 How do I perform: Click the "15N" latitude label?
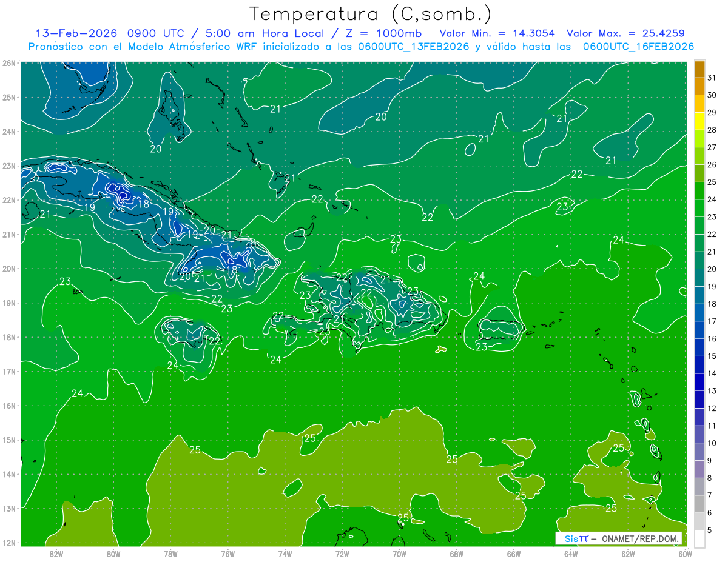(9, 440)
